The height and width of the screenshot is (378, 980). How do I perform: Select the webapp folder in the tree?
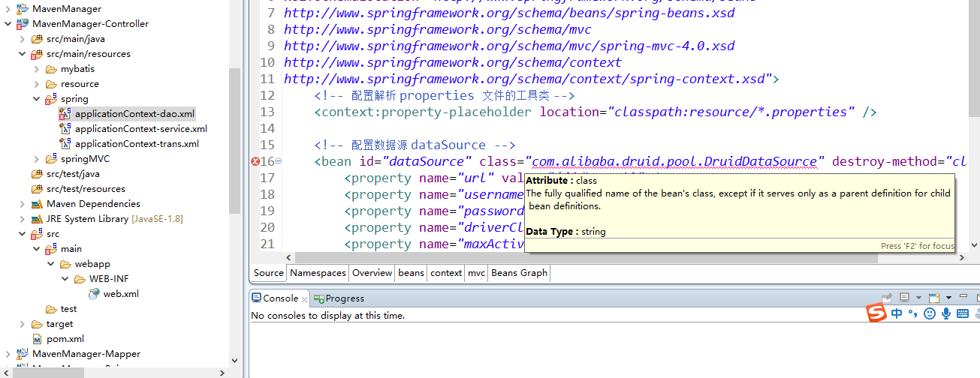click(92, 264)
